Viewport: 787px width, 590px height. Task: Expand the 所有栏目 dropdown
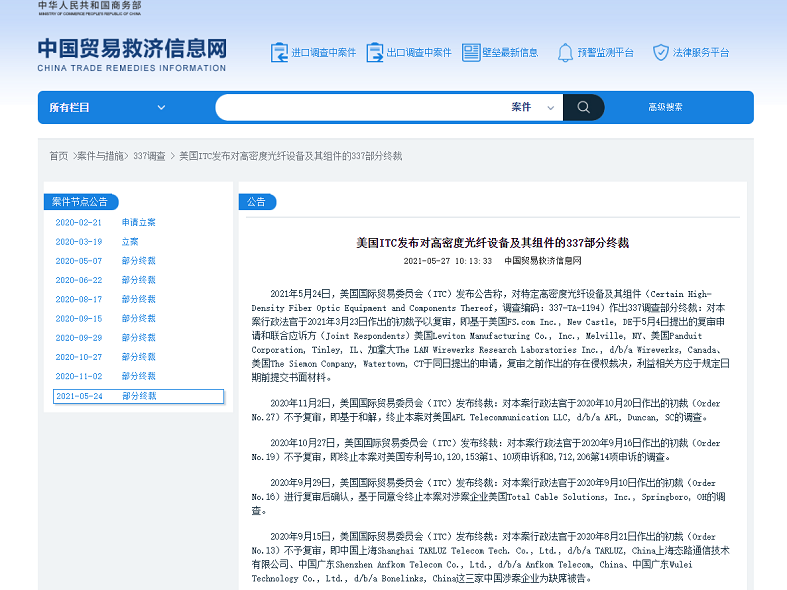107,107
